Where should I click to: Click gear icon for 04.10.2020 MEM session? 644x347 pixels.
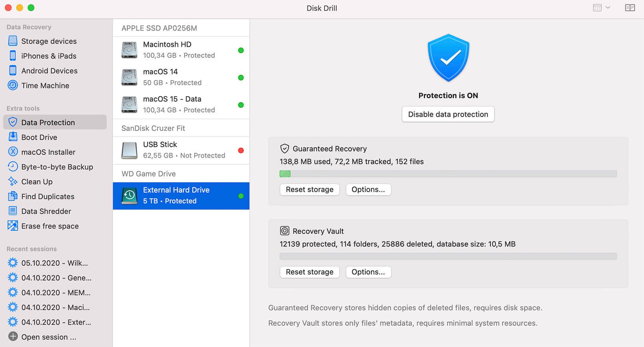click(x=13, y=292)
